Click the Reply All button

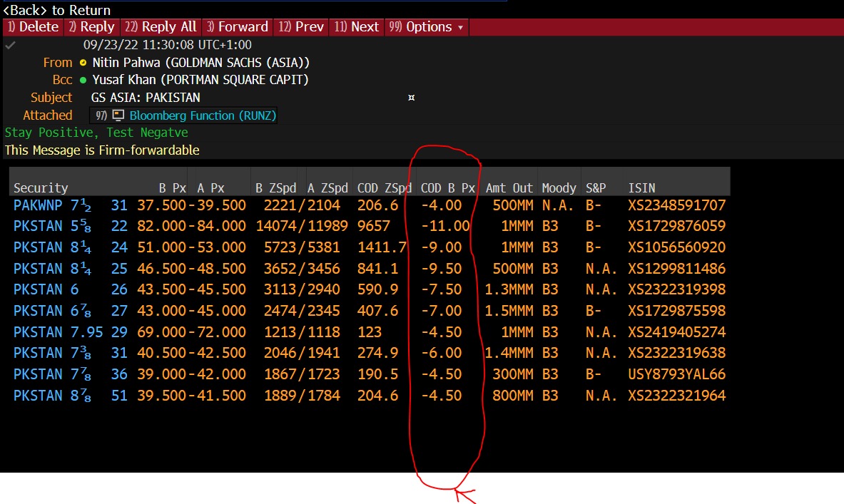161,27
